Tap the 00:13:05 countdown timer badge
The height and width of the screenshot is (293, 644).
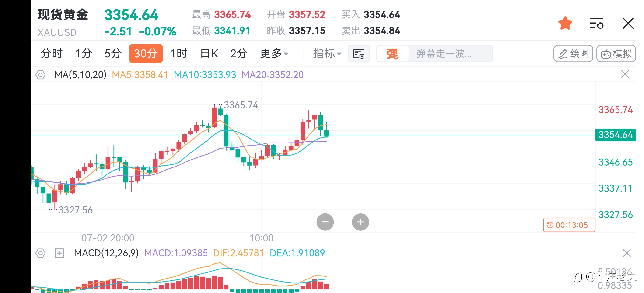coord(569,225)
